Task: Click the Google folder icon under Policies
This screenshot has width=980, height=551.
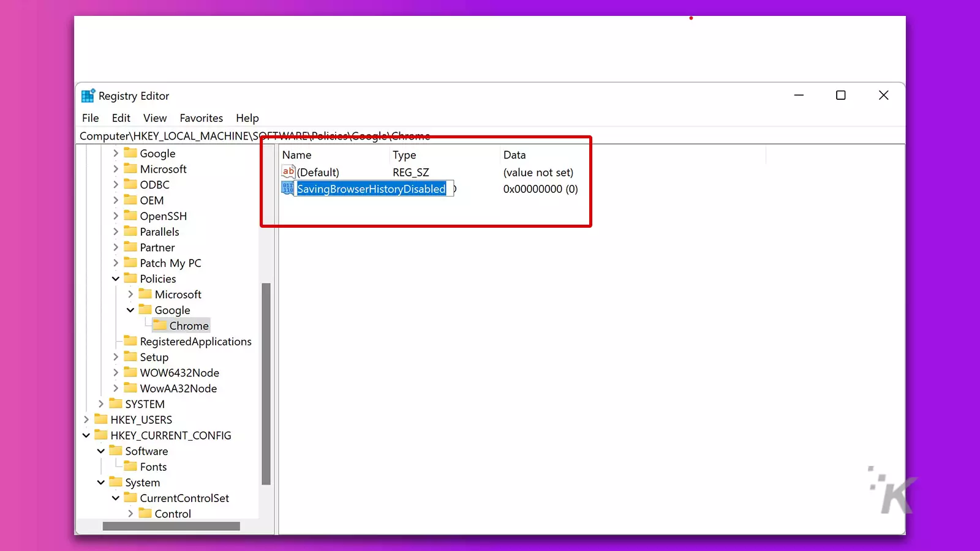Action: tap(145, 309)
